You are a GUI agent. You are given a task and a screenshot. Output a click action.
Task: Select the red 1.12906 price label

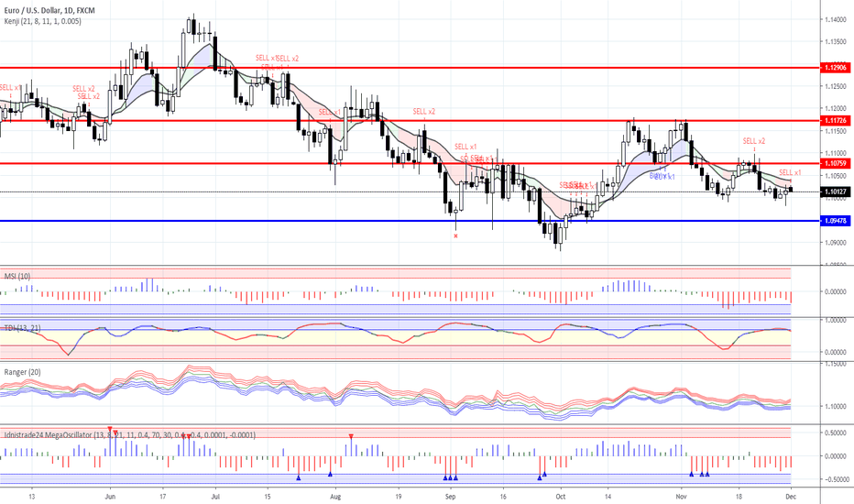[835, 68]
